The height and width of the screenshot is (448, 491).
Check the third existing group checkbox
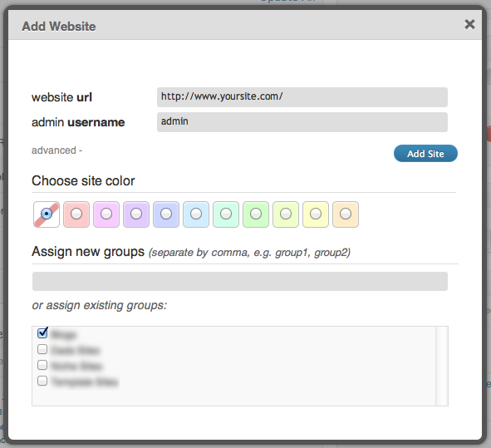42,365
